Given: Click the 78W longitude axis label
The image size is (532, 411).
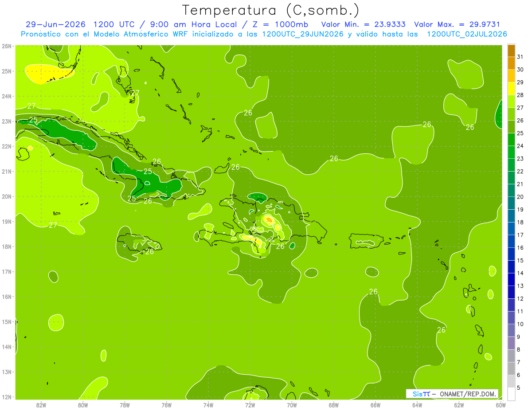Looking at the screenshot, I should (125, 404).
